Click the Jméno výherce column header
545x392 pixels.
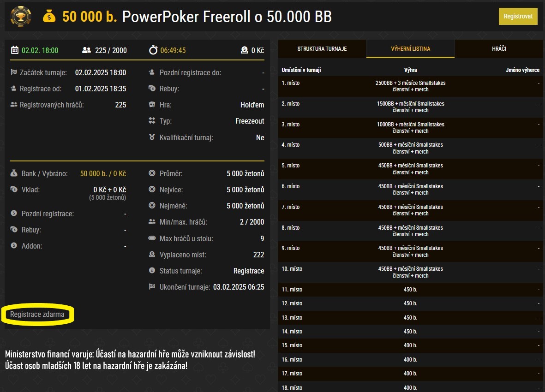[x=522, y=70]
